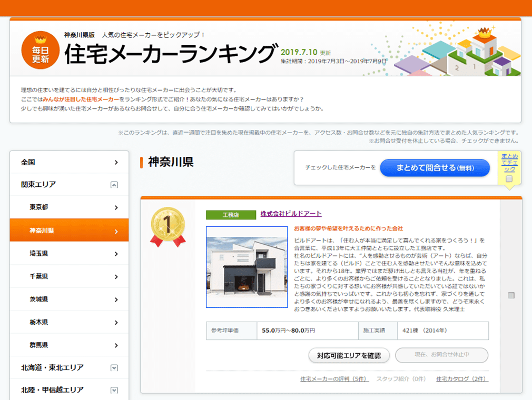This screenshot has height=400, width=532.
Task: Open the 株式会社ビルドアート company link
Action: [291, 214]
